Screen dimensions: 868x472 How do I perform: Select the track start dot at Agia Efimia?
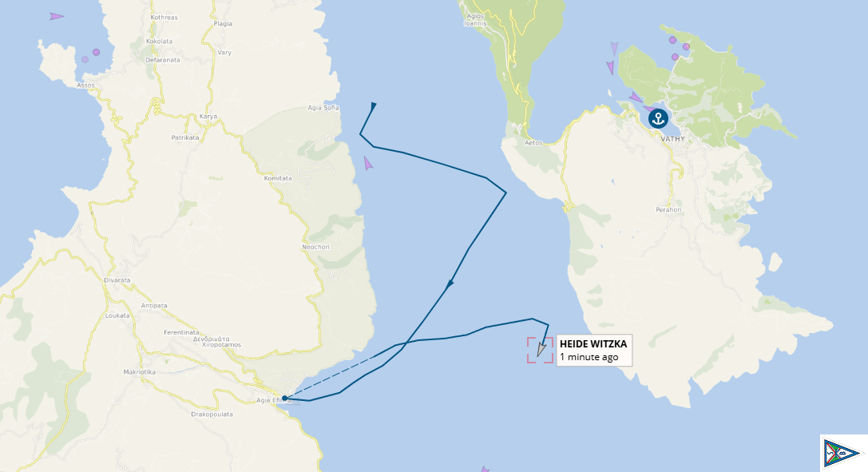pyautogui.click(x=284, y=398)
